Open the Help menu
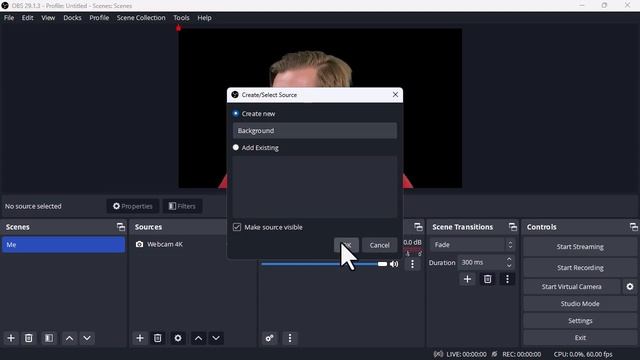The width and height of the screenshot is (640, 360). pyautogui.click(x=204, y=18)
